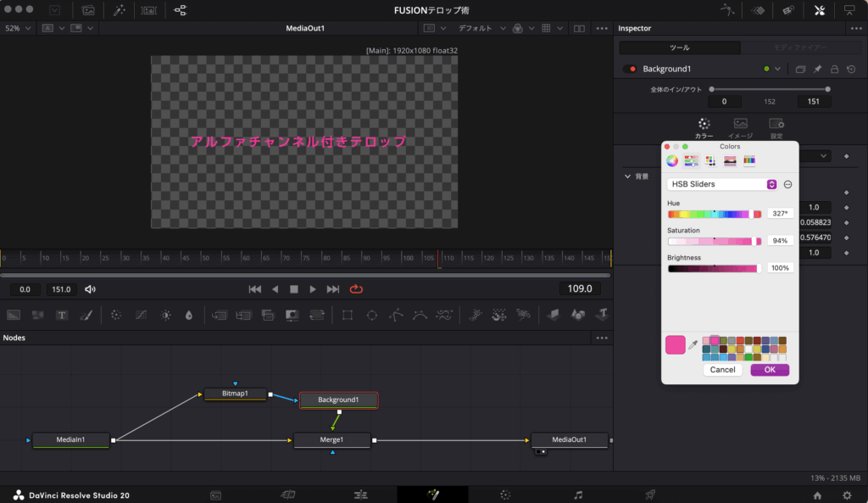Toggle the Background1 enable switch

(x=630, y=69)
